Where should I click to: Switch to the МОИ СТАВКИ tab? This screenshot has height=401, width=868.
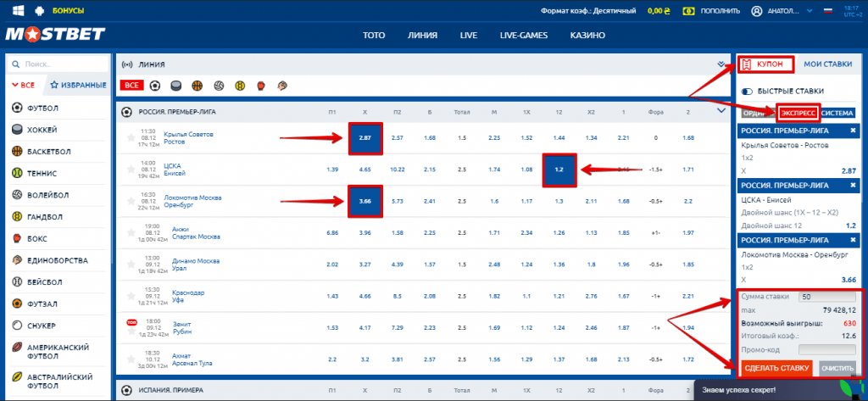[x=827, y=64]
